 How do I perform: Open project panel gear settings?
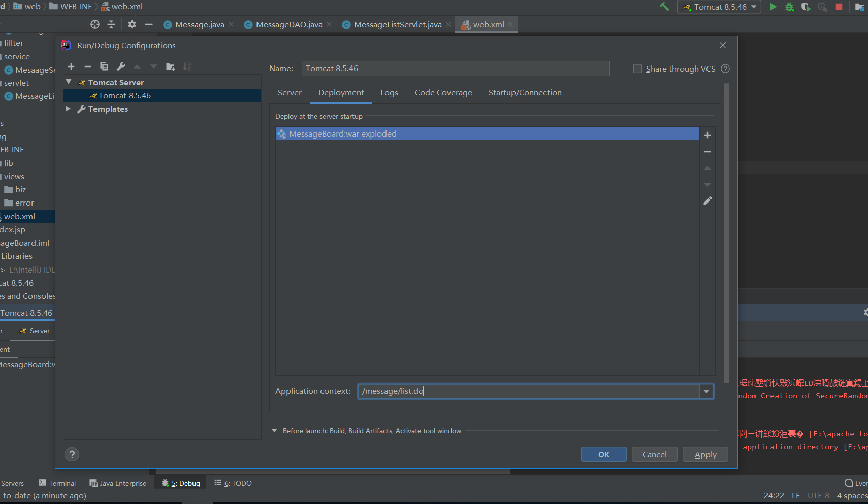132,24
